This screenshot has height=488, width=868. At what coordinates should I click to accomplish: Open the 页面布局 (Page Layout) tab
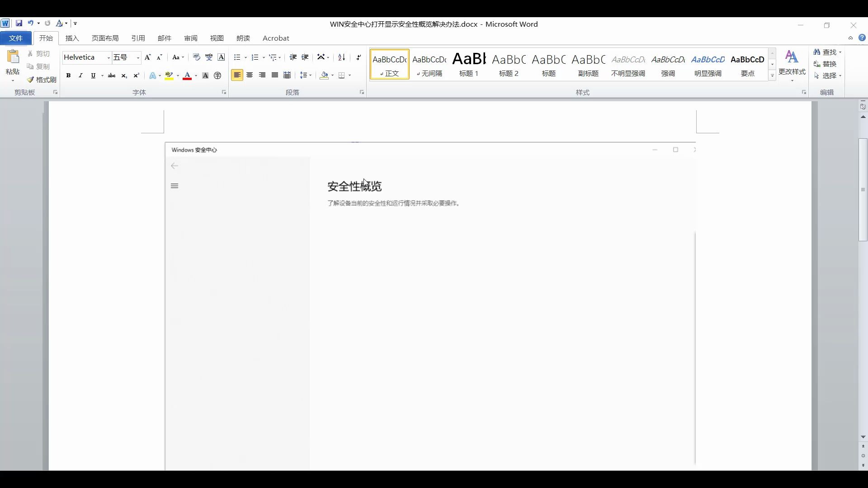tap(105, 38)
